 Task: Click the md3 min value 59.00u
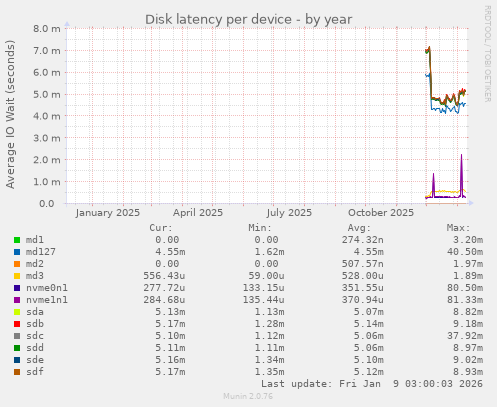(x=266, y=276)
